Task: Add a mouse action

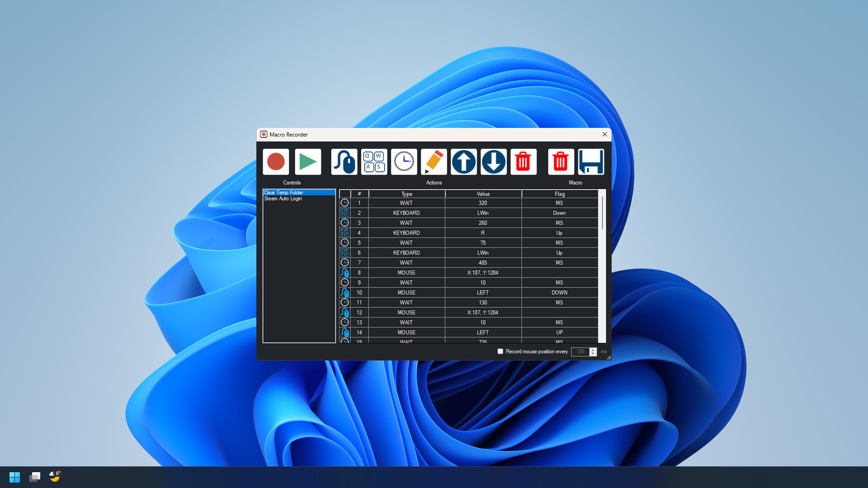Action: pos(344,161)
